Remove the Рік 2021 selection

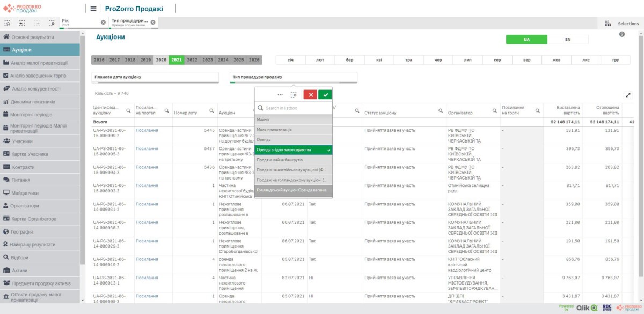[103, 22]
